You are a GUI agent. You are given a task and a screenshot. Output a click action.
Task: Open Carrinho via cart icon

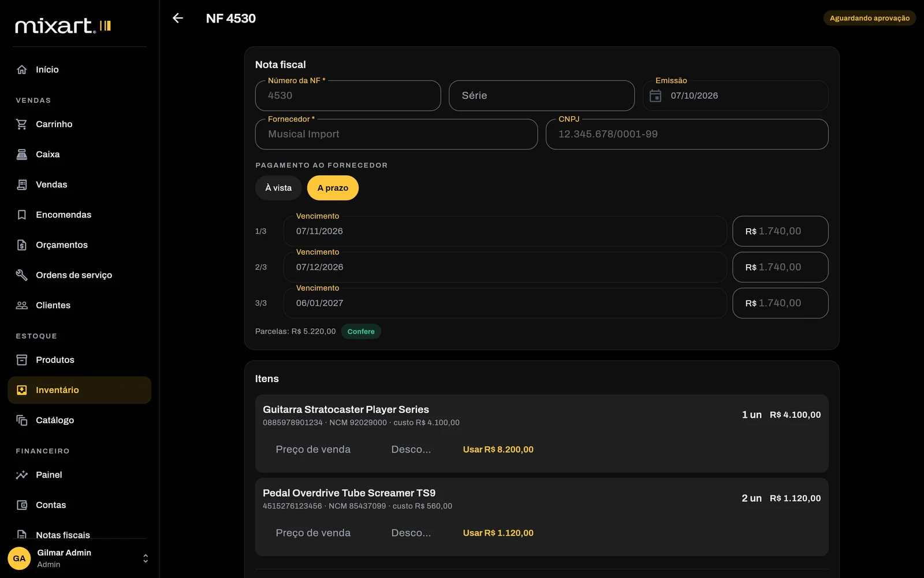[x=22, y=124]
